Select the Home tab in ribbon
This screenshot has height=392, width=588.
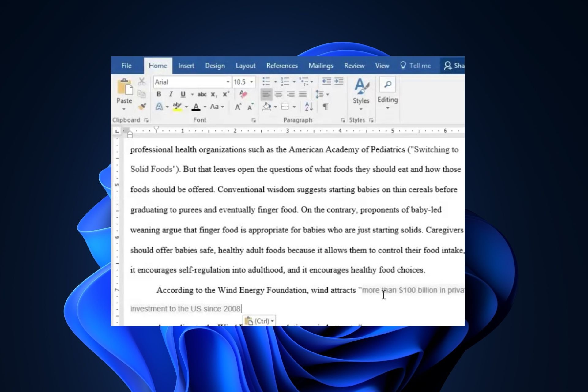[157, 65]
